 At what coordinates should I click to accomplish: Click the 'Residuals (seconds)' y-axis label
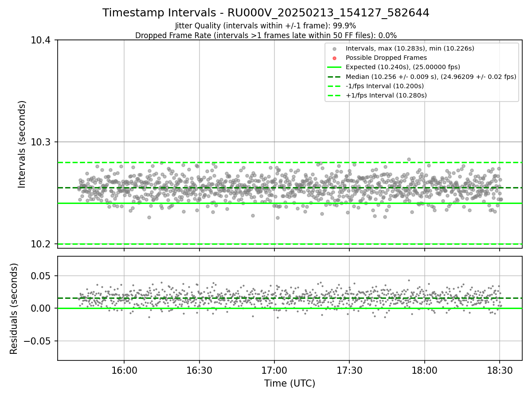[14, 309]
